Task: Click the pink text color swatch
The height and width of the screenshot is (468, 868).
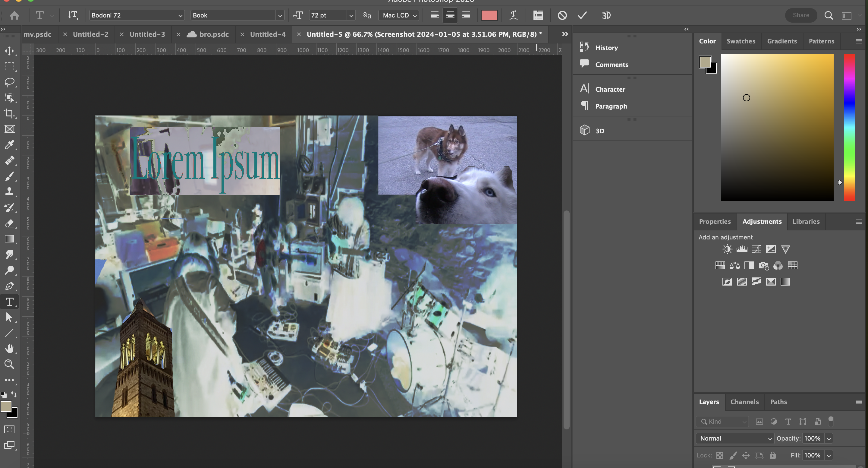Action: click(489, 15)
